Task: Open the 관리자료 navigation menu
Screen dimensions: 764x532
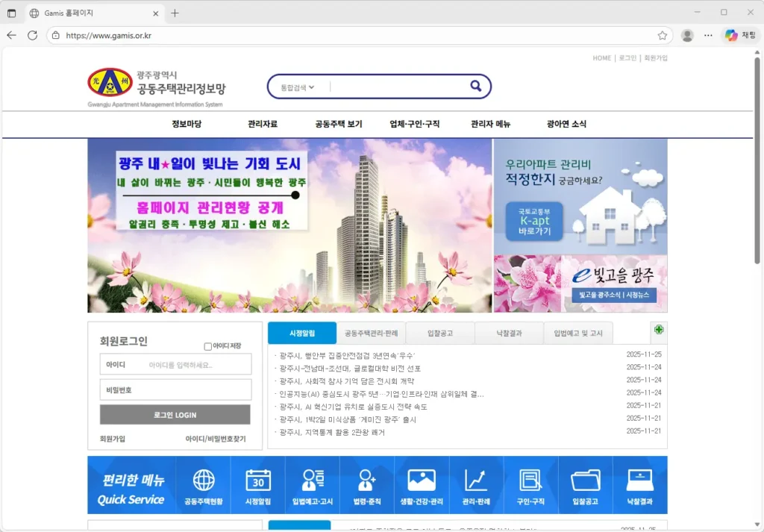Action: [263, 125]
